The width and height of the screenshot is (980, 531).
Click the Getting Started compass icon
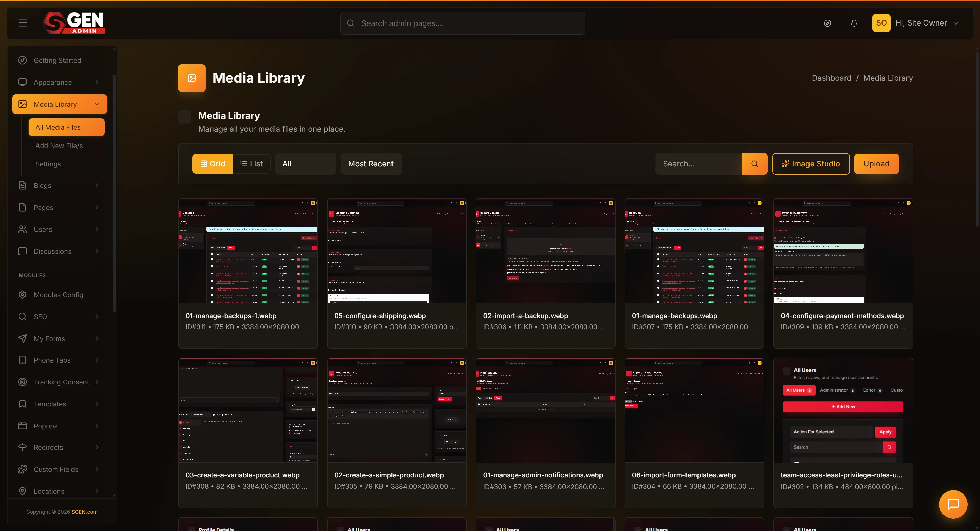point(22,60)
